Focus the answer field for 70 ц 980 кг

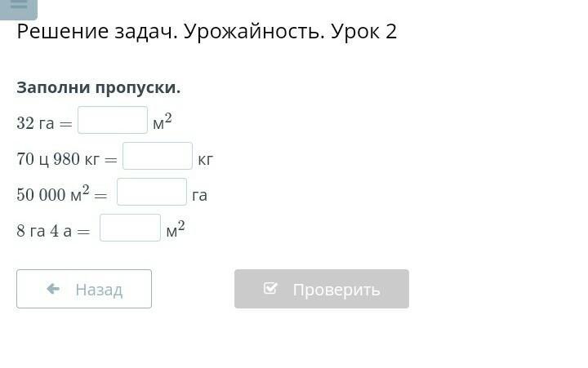click(x=158, y=157)
